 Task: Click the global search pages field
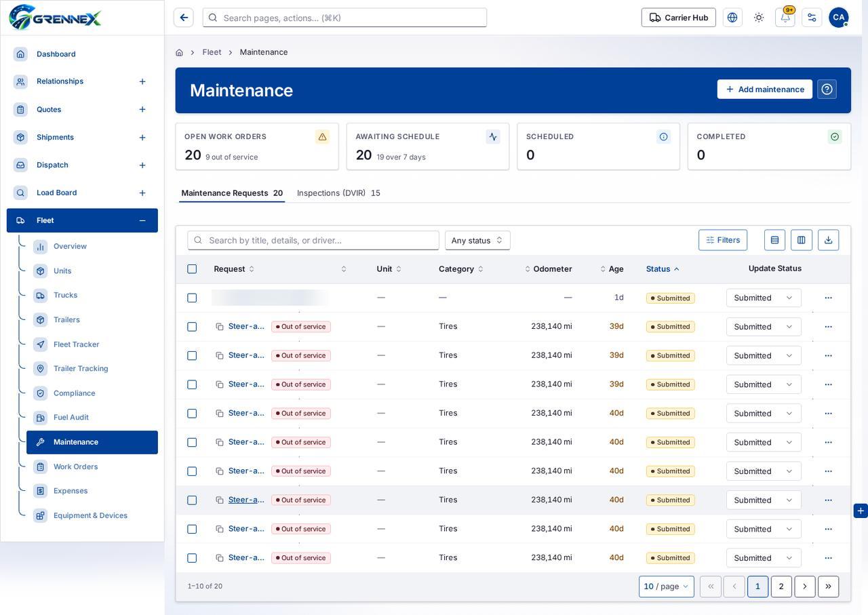tap(344, 18)
